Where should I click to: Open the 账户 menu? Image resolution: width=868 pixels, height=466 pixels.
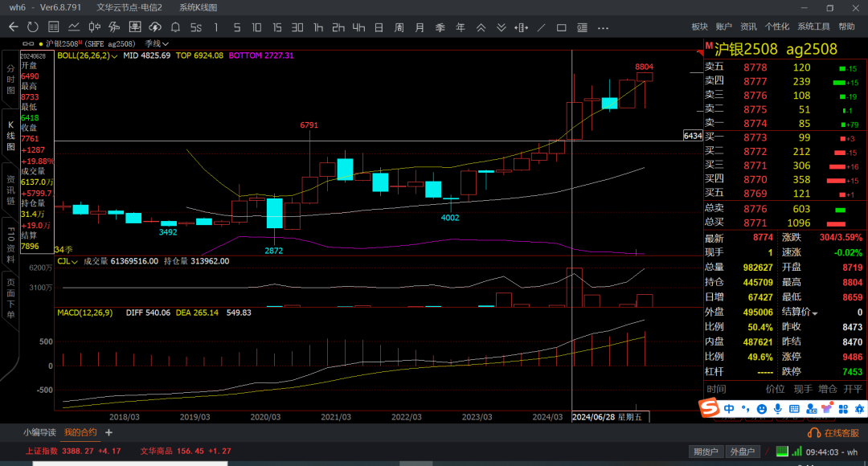(723, 27)
